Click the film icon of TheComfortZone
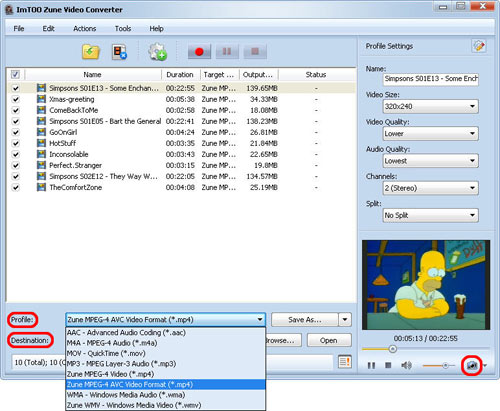 pos(41,187)
